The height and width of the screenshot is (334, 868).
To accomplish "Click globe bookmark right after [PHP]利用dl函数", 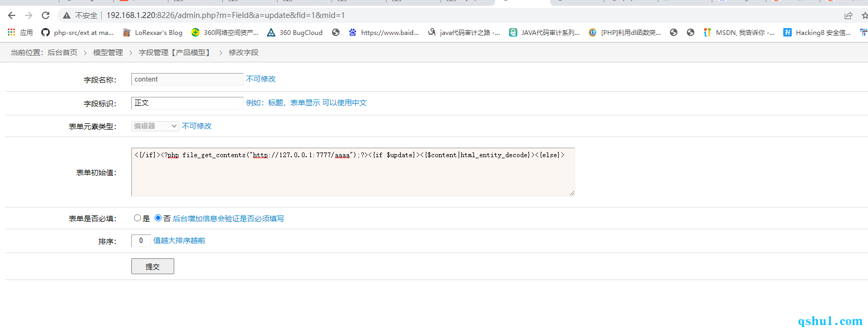I will 674,32.
